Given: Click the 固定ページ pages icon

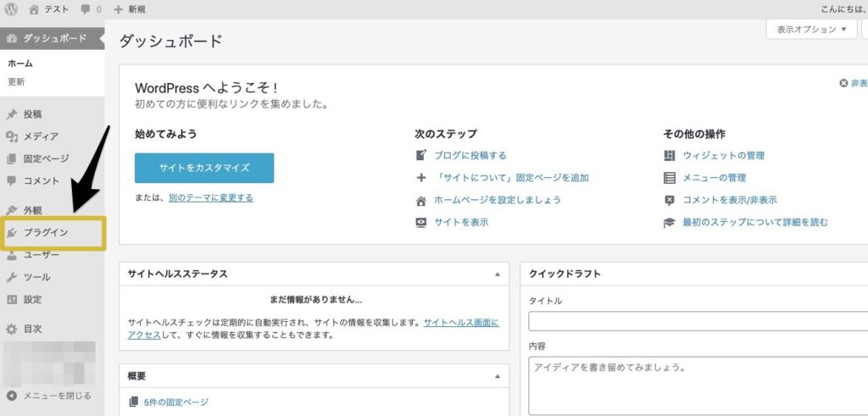Looking at the screenshot, I should [12, 158].
